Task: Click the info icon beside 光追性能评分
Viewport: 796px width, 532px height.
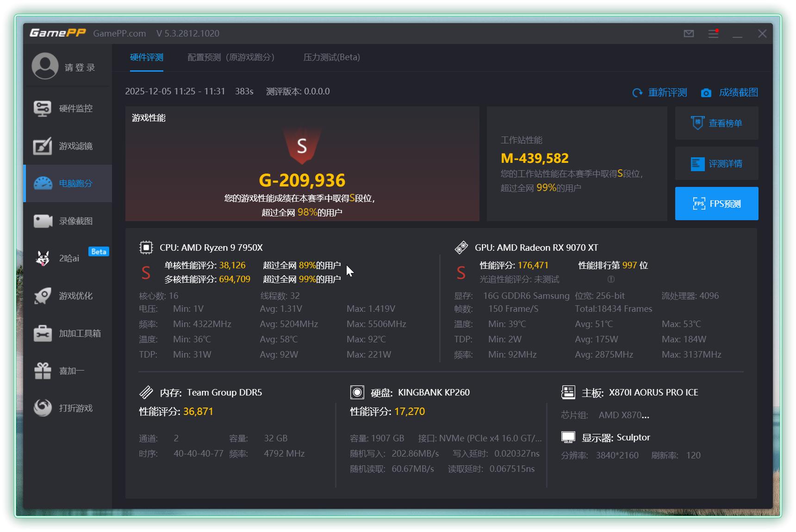Action: point(611,279)
